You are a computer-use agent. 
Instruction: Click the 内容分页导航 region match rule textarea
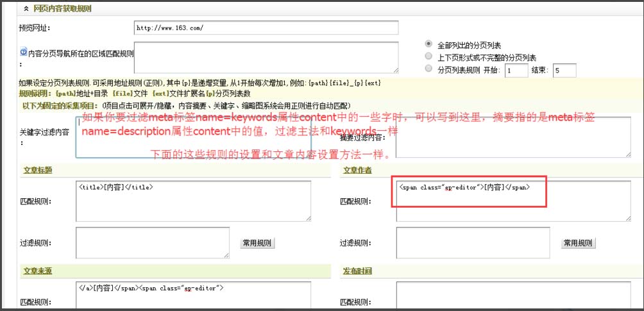(x=266, y=58)
